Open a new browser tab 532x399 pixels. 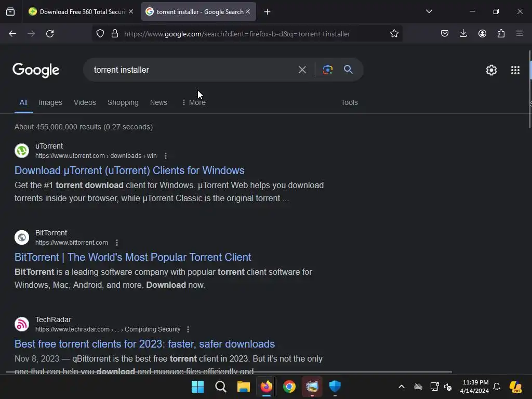click(268, 12)
